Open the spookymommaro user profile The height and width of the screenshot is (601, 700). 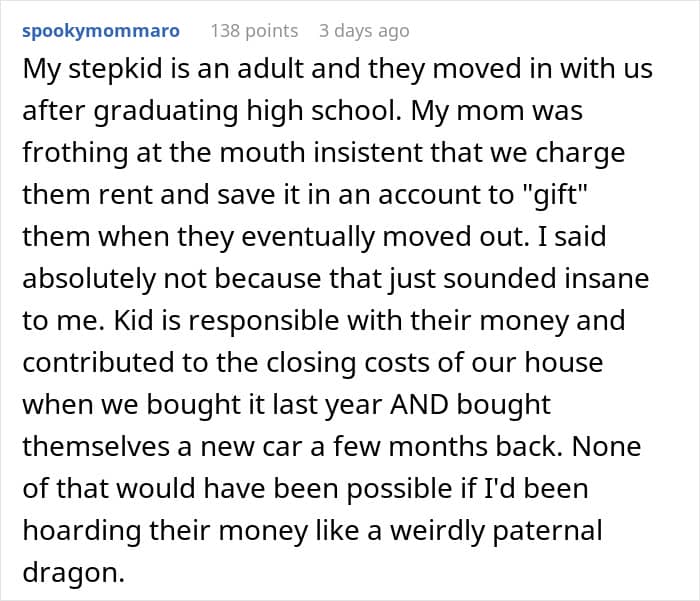101,31
